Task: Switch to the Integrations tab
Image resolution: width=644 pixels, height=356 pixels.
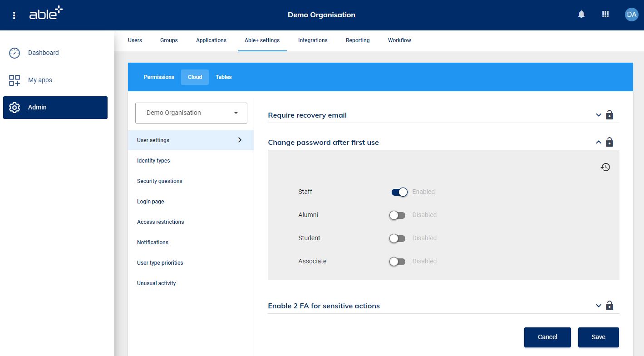Action: (313, 40)
